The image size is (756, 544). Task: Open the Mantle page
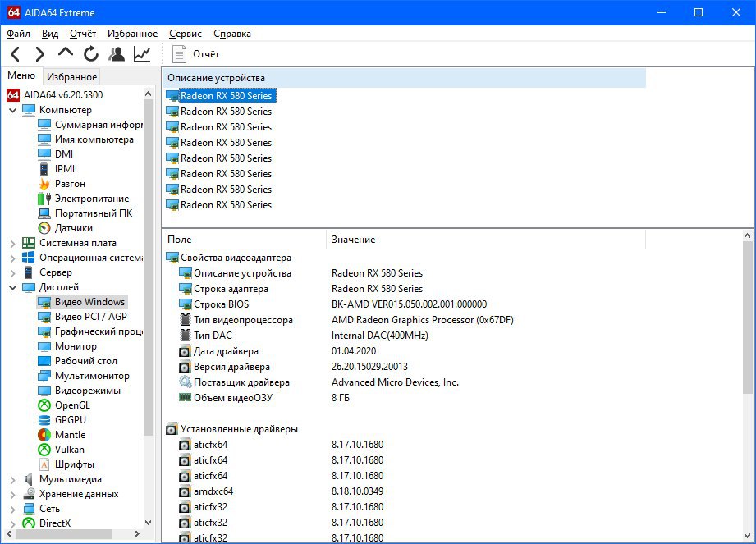click(62, 435)
